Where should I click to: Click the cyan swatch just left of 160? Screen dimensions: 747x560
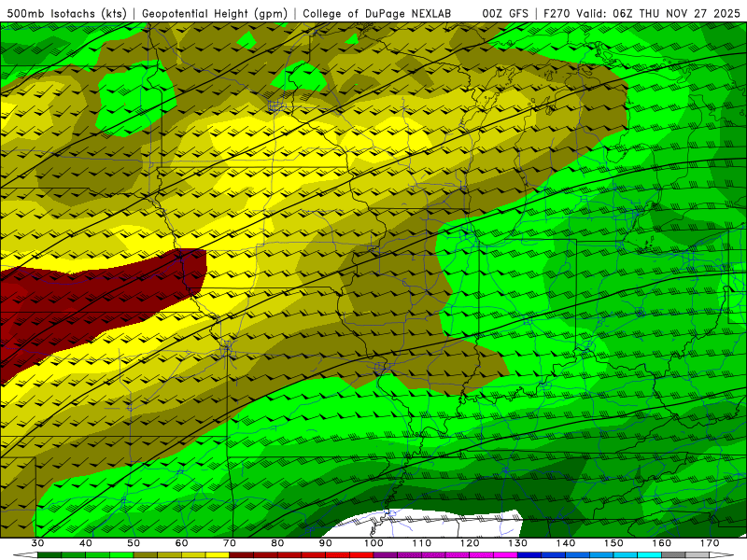pyautogui.click(x=649, y=555)
